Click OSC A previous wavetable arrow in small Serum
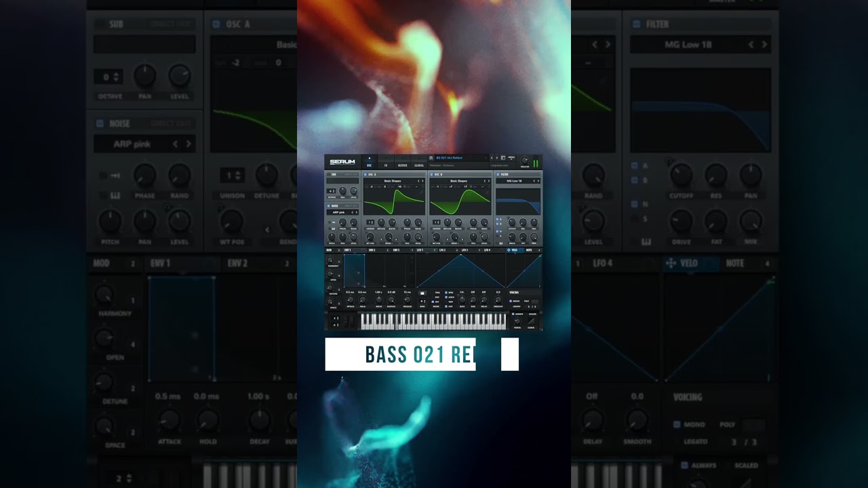This screenshot has height=488, width=868. tap(418, 181)
